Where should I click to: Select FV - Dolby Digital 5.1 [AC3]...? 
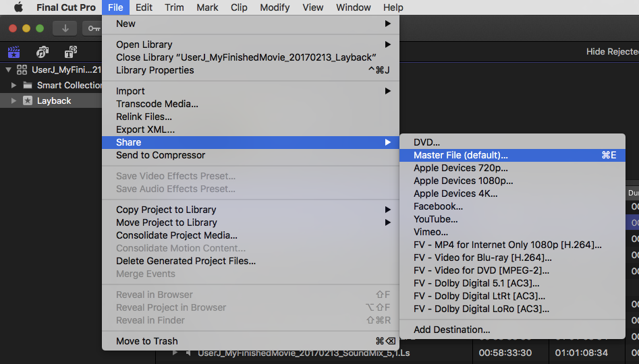coord(512,283)
